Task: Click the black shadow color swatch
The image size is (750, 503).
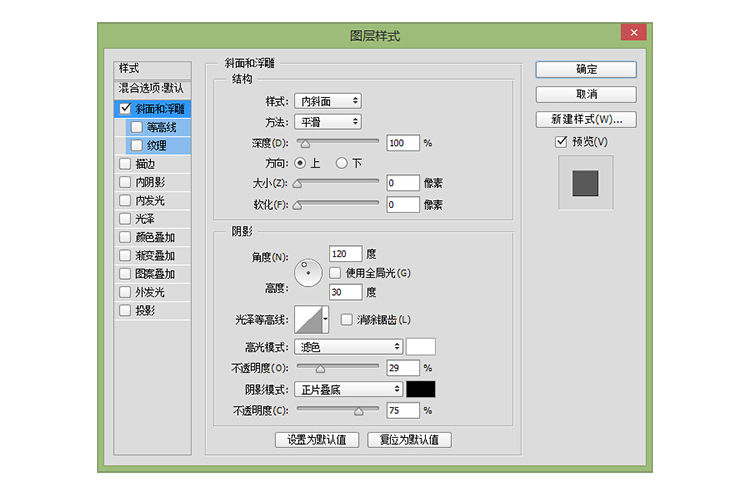Action: [x=421, y=389]
